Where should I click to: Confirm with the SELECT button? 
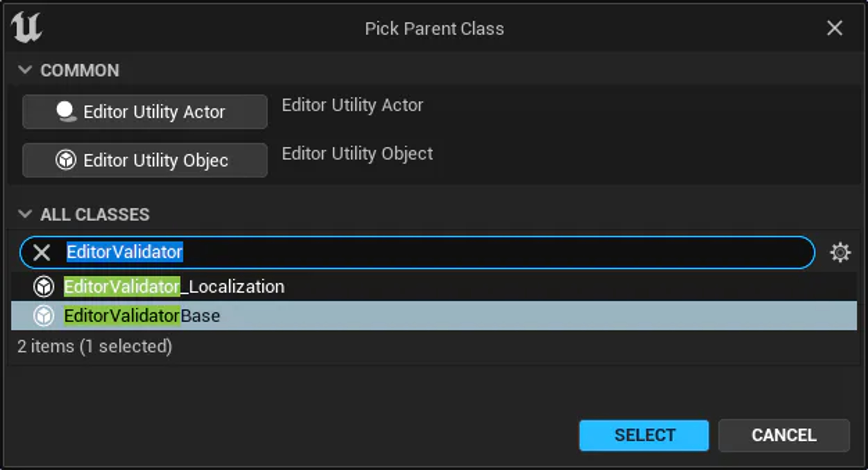click(x=644, y=435)
